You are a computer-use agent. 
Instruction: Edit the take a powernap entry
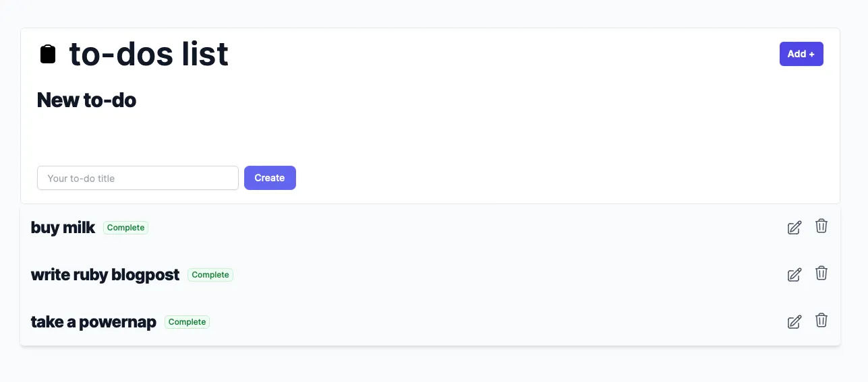click(794, 322)
